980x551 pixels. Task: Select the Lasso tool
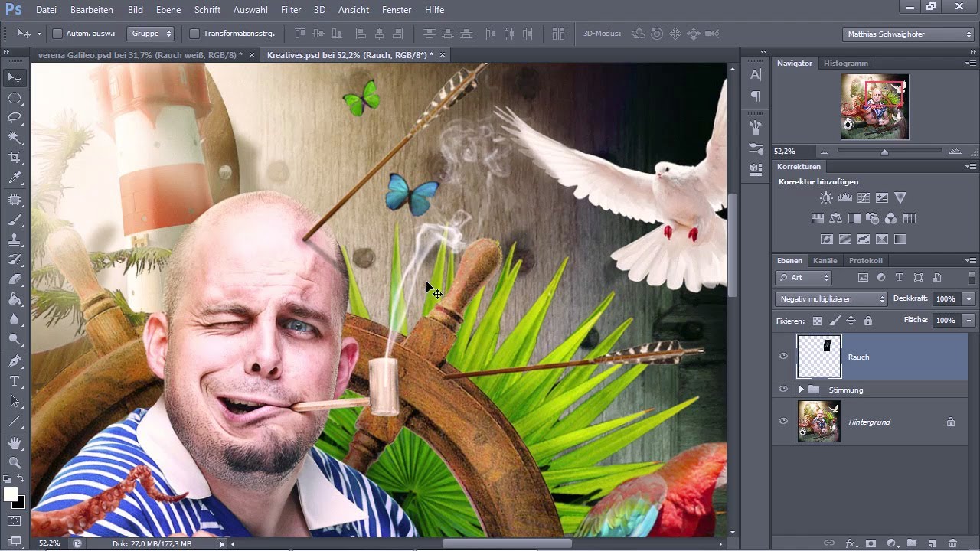tap(15, 118)
